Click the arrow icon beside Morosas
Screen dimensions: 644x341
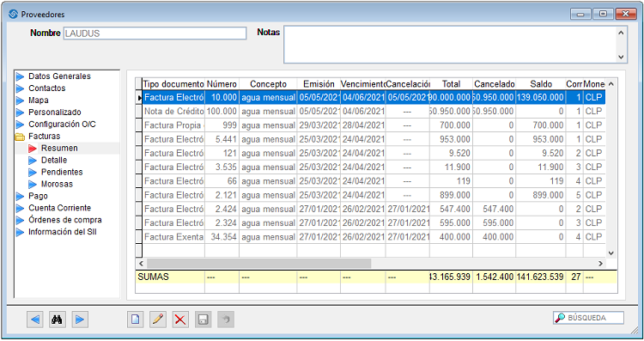tap(33, 184)
